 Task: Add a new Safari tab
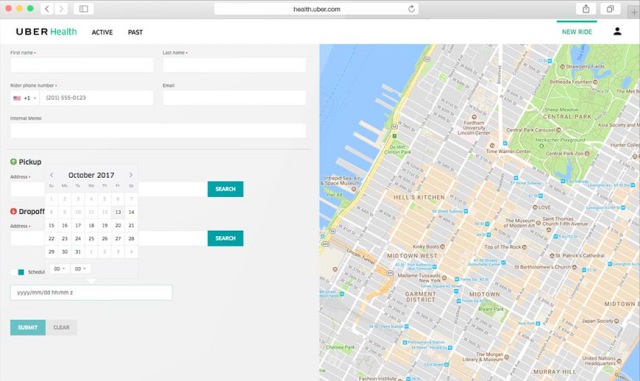click(634, 12)
